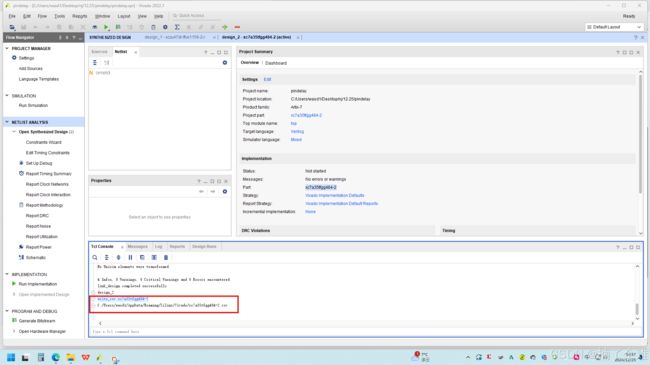
Task: Click the green Run flow toolbar button
Action: [x=106, y=27]
